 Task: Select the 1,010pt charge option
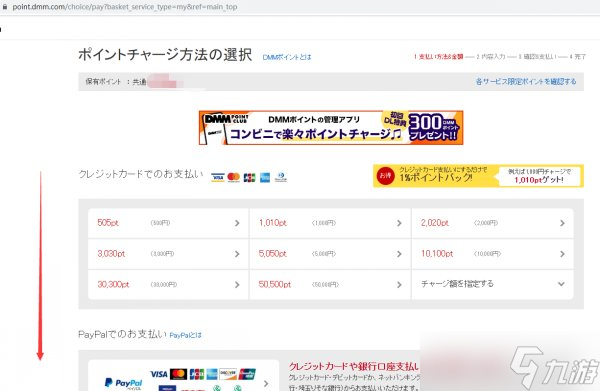point(330,223)
